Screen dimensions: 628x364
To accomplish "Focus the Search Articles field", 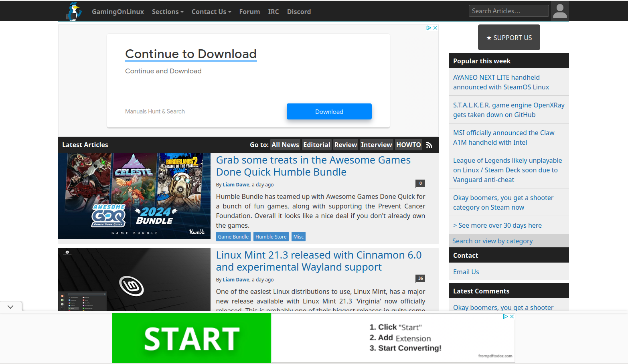I will tap(508, 11).
